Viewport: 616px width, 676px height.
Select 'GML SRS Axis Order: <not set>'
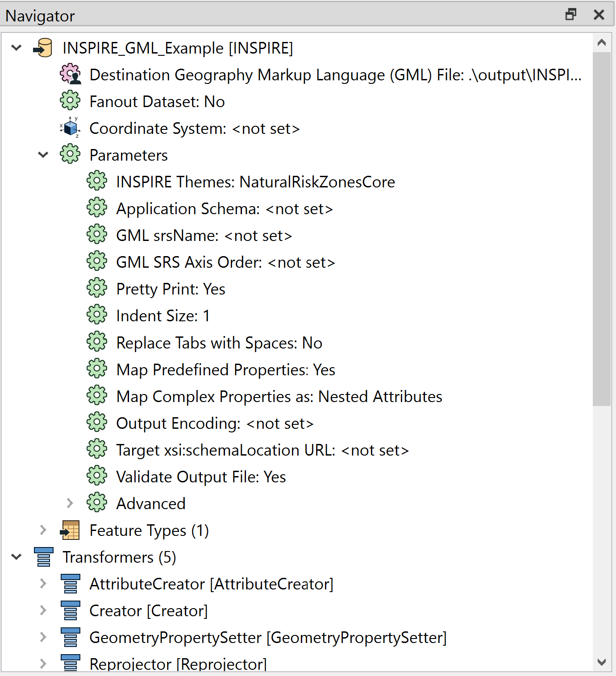coord(225,262)
